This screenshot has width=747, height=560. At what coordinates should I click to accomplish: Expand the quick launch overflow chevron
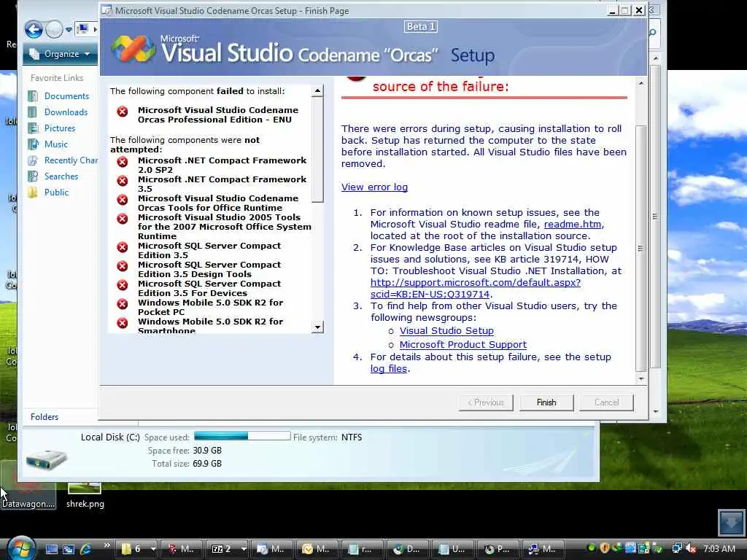[x=107, y=545]
